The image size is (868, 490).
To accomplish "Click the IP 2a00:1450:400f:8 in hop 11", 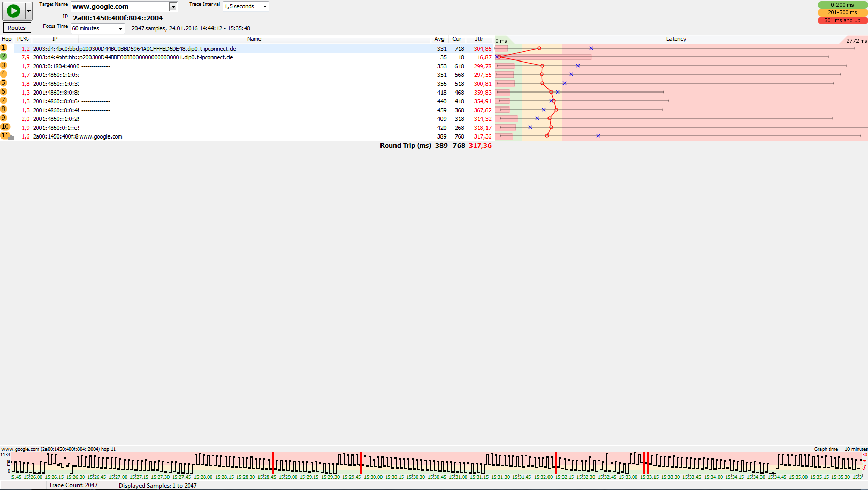I will click(56, 137).
